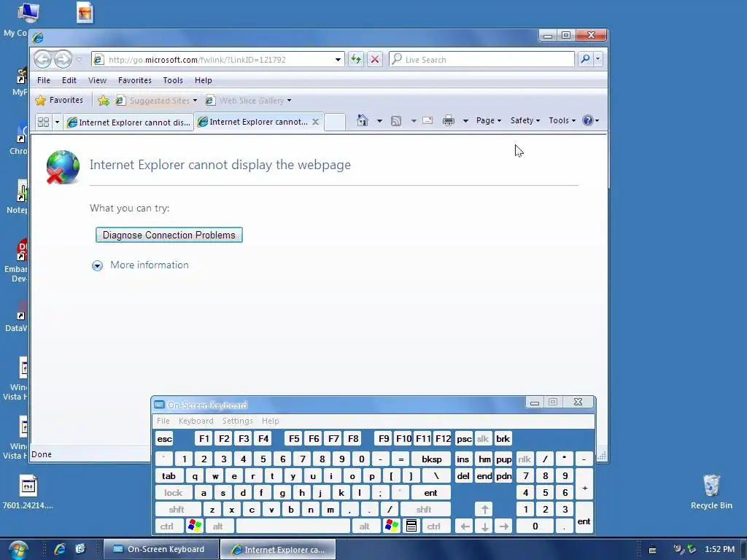This screenshot has width=747, height=560.
Task: Open the Help menu in Internet Explorer
Action: pyautogui.click(x=204, y=80)
